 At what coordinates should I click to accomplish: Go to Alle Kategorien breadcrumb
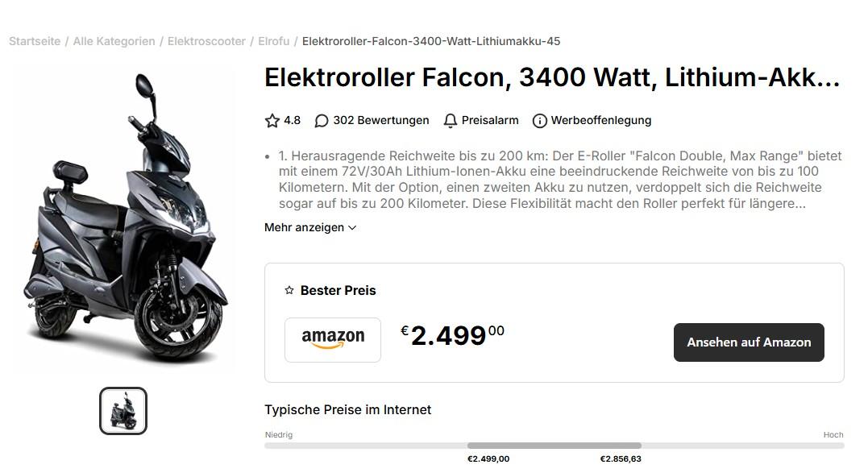(114, 41)
